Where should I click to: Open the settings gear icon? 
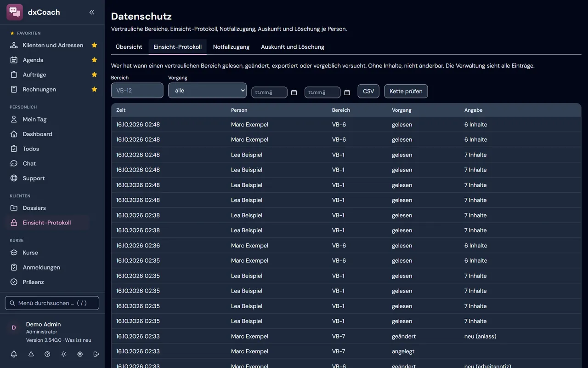tap(80, 354)
